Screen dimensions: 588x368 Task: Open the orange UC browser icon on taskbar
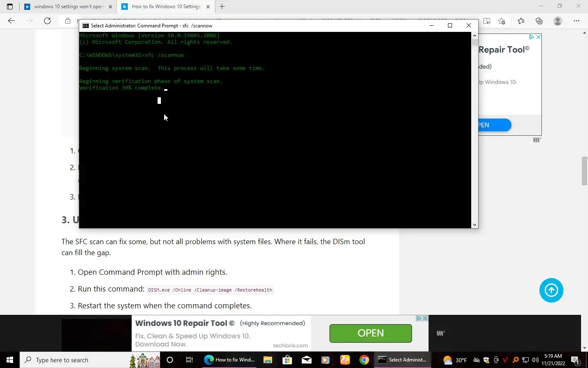(x=345, y=360)
